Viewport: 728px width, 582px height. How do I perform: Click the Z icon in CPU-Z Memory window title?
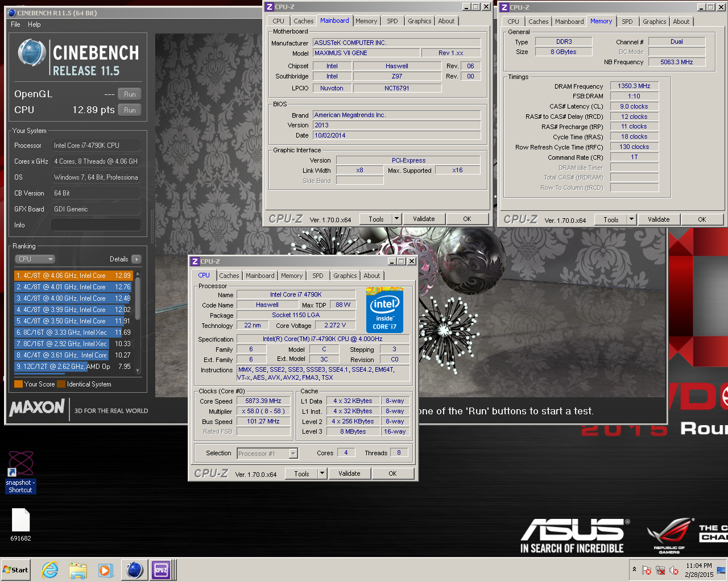point(504,7)
